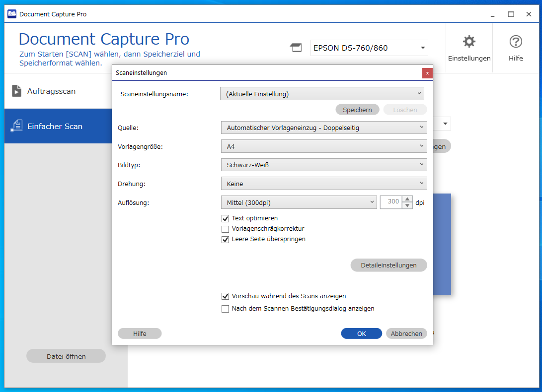Maximize the Document Capture Pro window
Image resolution: width=542 pixels, height=392 pixels.
(511, 14)
